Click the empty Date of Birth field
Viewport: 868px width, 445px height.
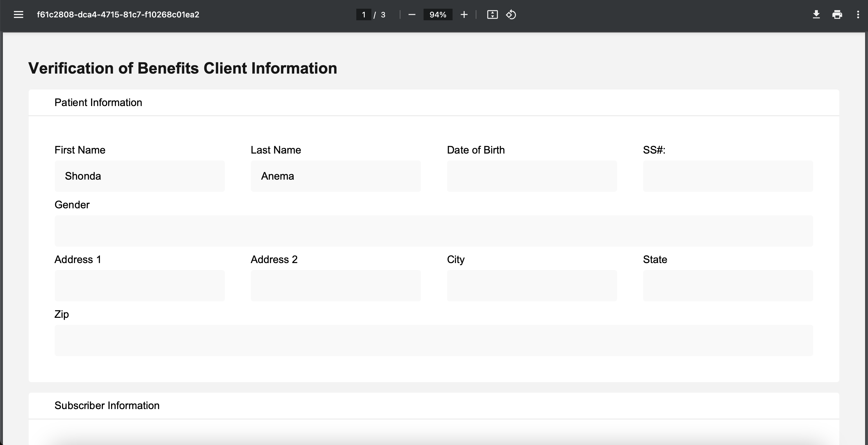[532, 176]
